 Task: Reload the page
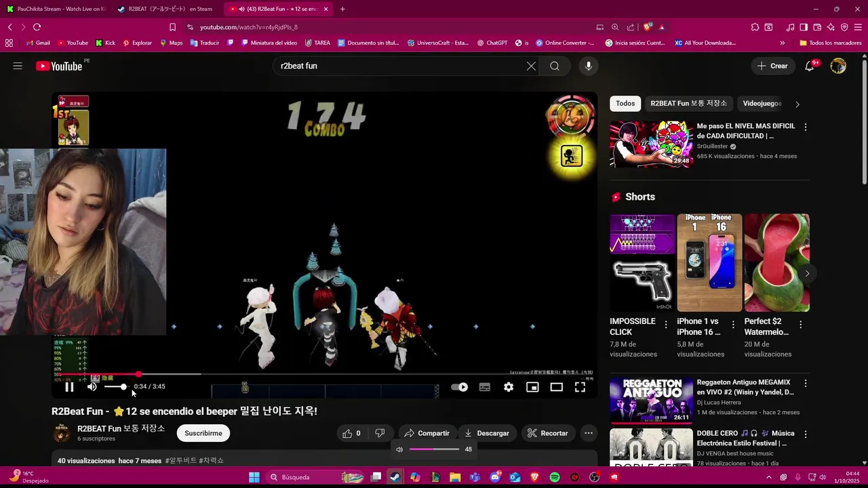tap(37, 27)
